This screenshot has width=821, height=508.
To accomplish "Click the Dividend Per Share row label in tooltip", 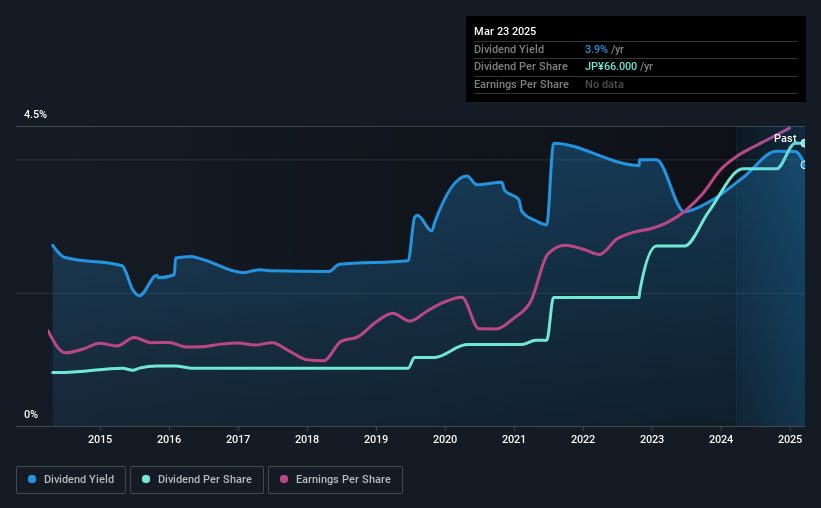I will (521, 67).
